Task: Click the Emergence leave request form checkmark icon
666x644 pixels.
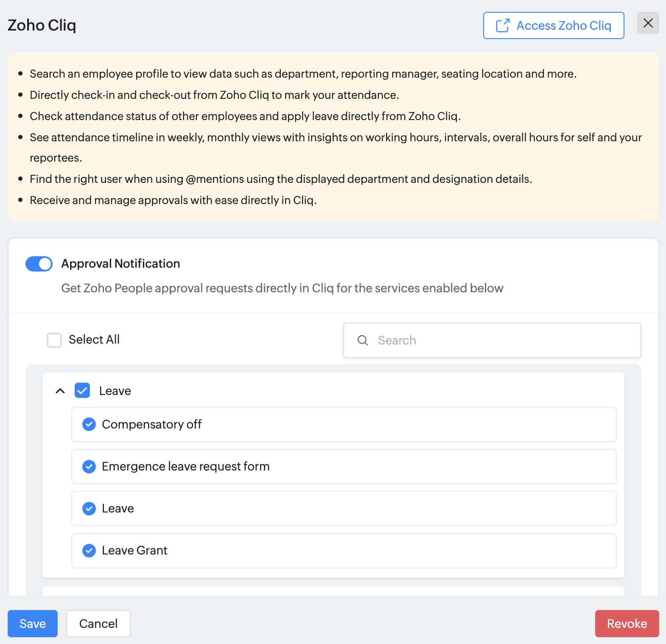Action: pyautogui.click(x=89, y=466)
